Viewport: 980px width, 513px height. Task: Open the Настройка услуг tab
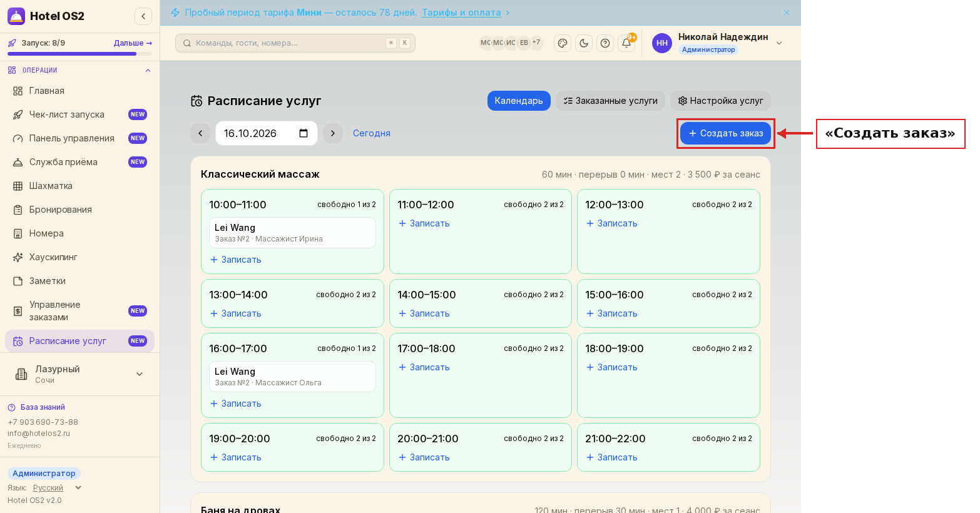(x=720, y=101)
